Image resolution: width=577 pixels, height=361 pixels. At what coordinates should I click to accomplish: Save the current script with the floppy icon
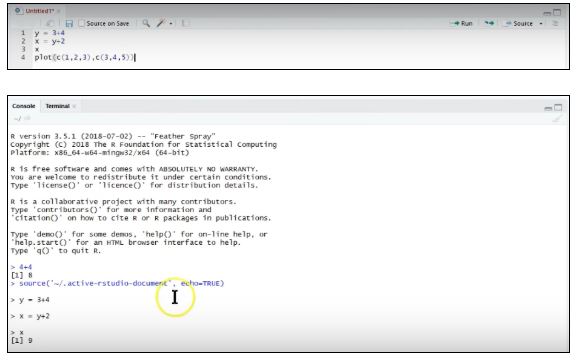[69, 24]
